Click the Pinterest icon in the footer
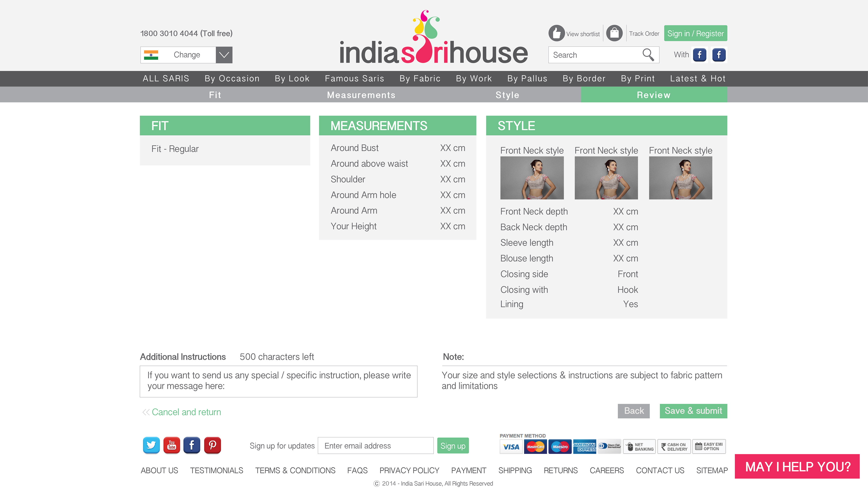The image size is (868, 493). coord(212,445)
